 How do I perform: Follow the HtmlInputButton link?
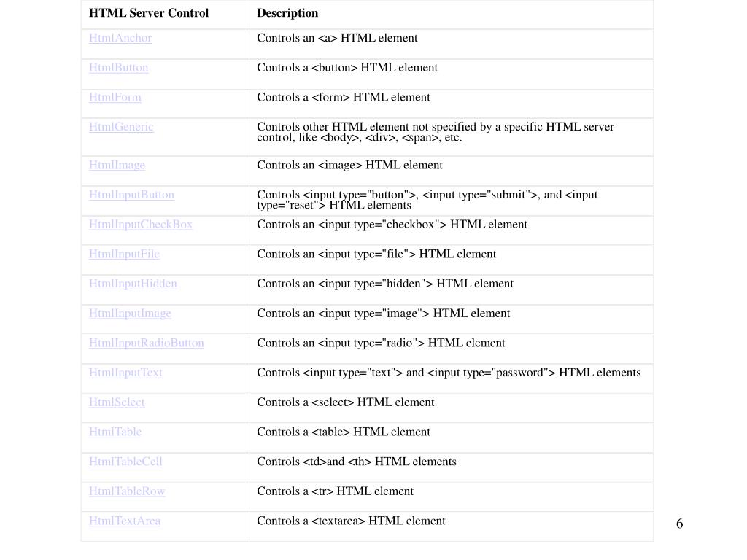131,195
